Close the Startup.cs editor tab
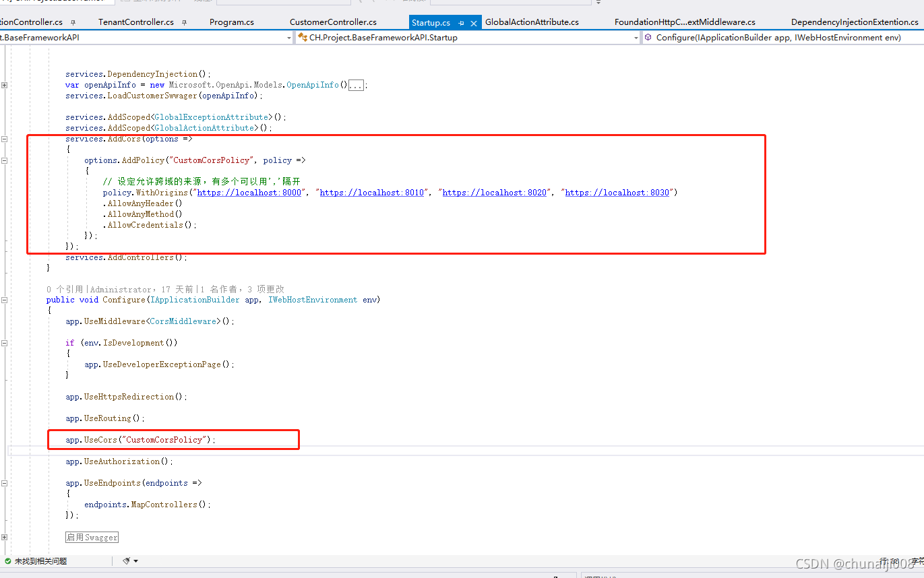The height and width of the screenshot is (578, 924). (x=474, y=22)
